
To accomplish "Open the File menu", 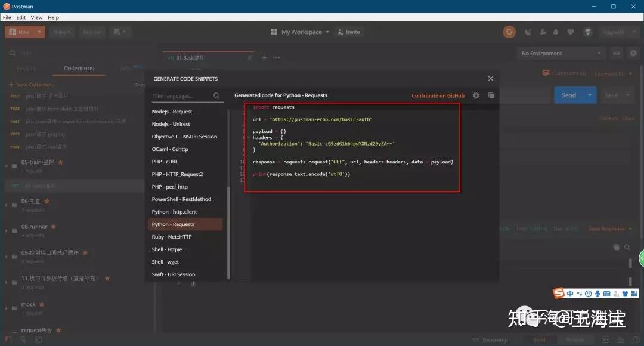I will [7, 17].
